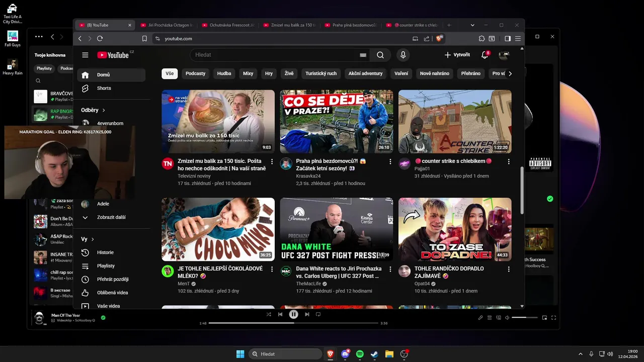Open Shorts in YouTube sidebar
This screenshot has height=362, width=644.
[111, 88]
